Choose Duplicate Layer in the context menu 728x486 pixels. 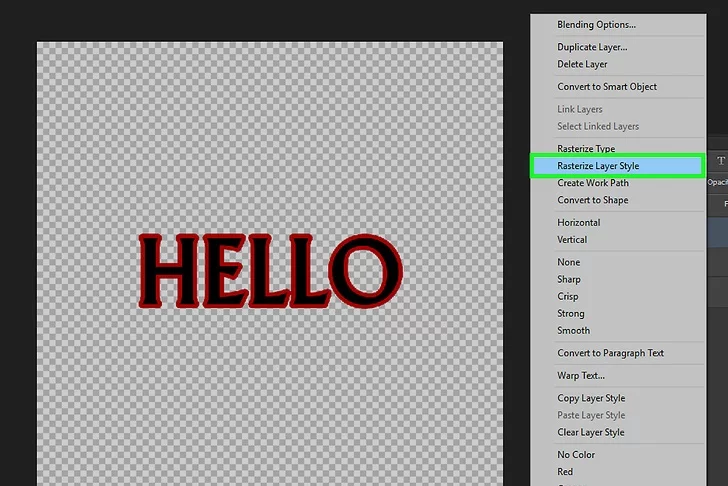click(x=592, y=47)
